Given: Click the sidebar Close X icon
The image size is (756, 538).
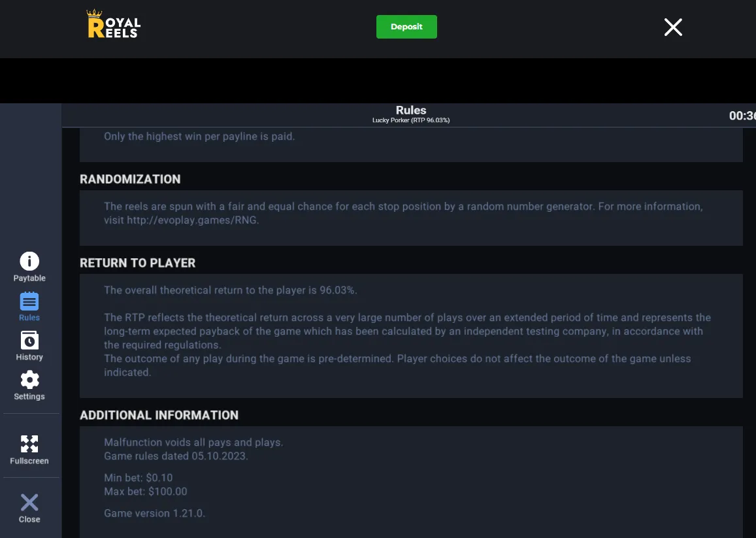Looking at the screenshot, I should coord(29,502).
